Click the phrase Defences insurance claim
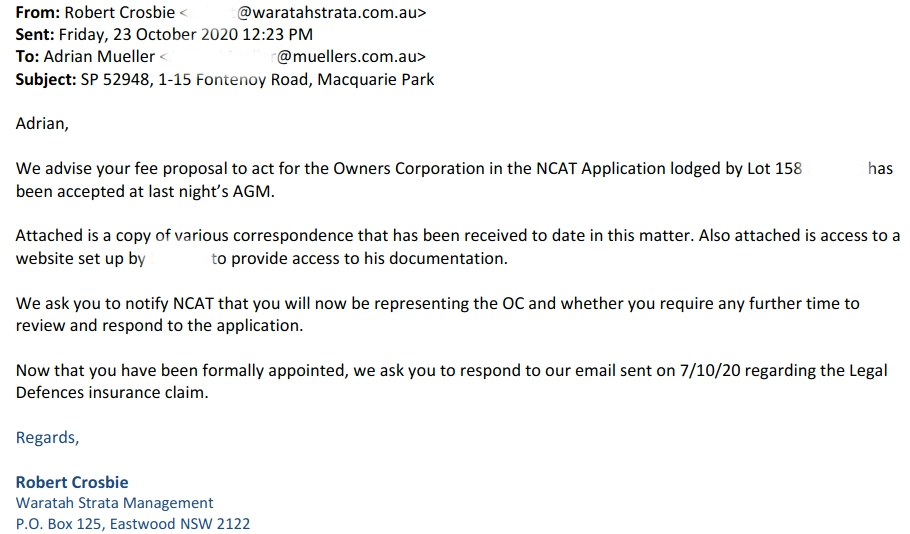Screen dimensions: 910x534 (111, 393)
